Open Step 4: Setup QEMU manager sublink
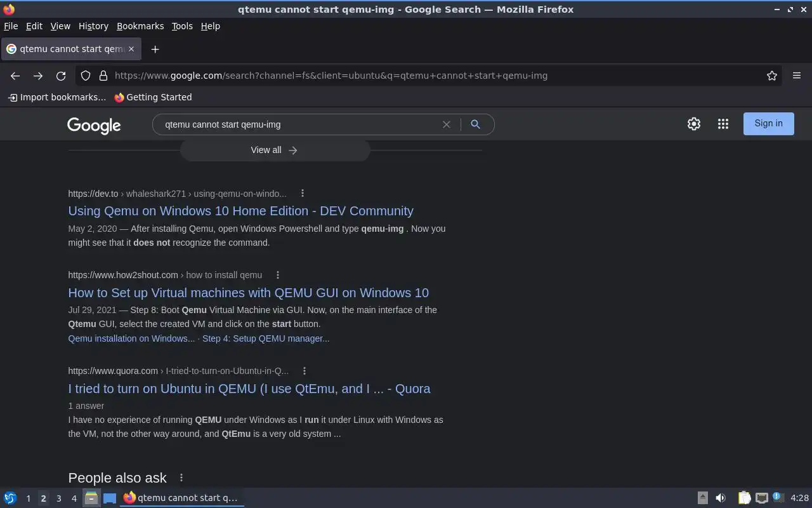The width and height of the screenshot is (812, 508). [x=266, y=338]
